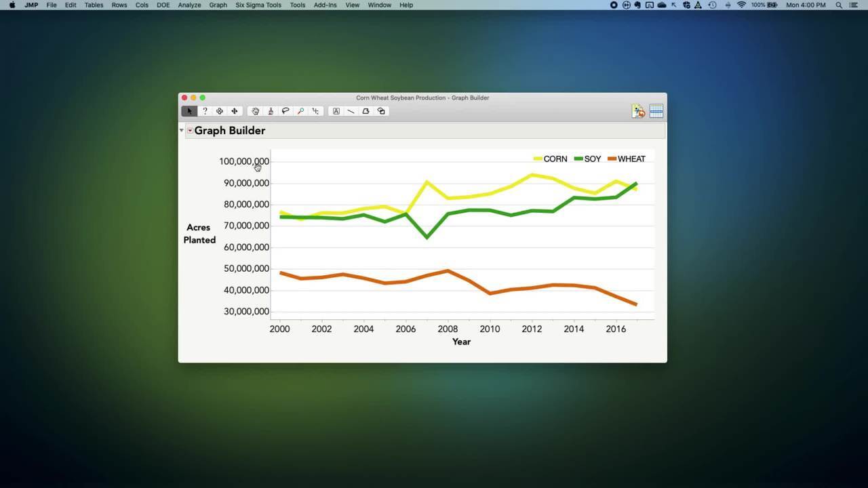This screenshot has width=868, height=488.
Task: Click the Acres Planted axis label
Action: tap(199, 234)
